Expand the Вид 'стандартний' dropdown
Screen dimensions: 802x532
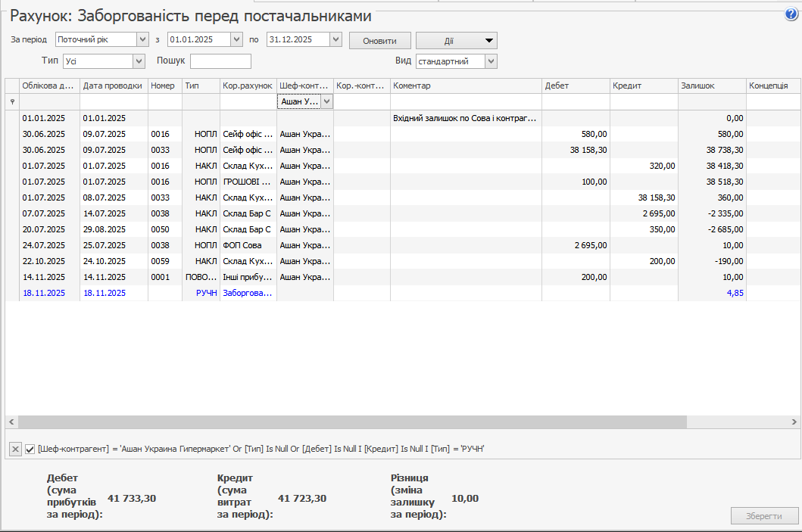[491, 61]
